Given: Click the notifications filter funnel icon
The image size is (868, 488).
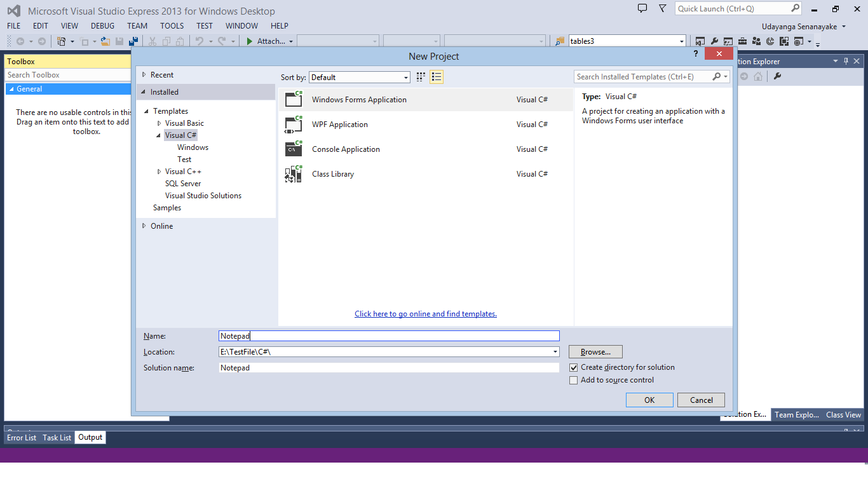Looking at the screenshot, I should coord(663,8).
